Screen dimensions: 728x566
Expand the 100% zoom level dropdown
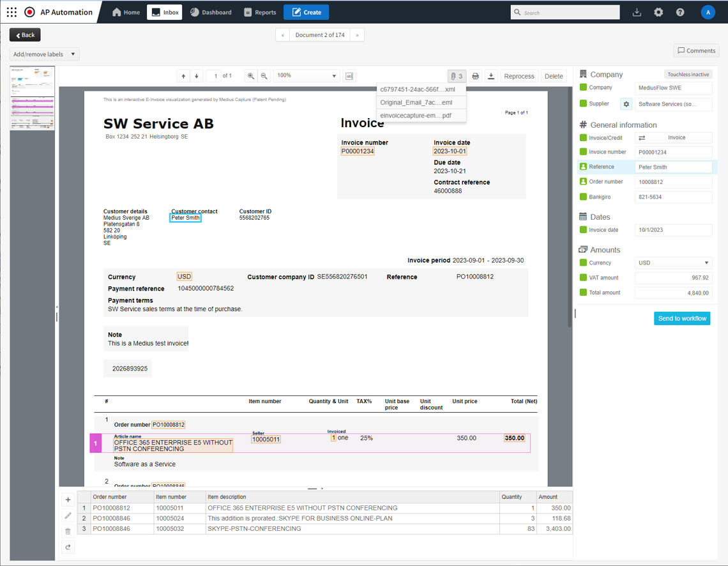coord(307,76)
